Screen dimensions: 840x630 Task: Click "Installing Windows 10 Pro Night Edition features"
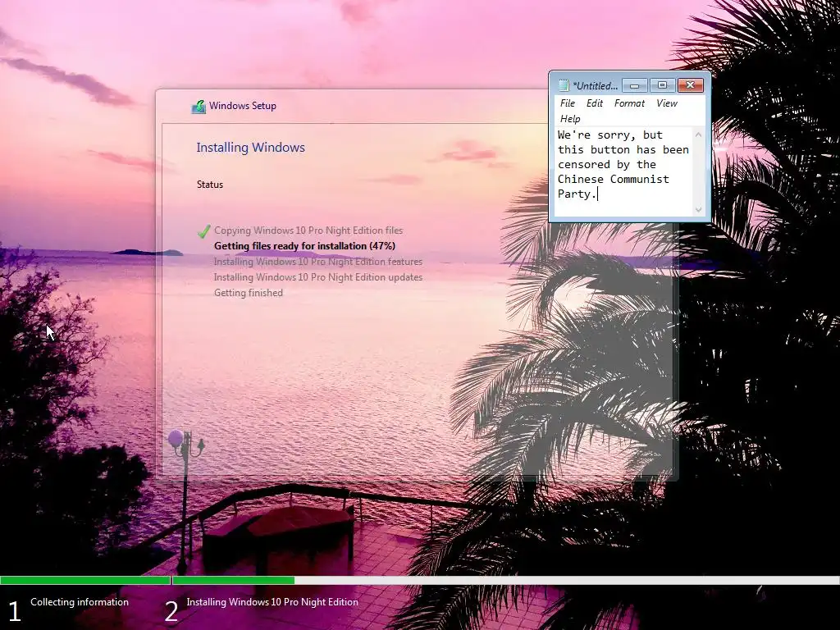point(317,262)
